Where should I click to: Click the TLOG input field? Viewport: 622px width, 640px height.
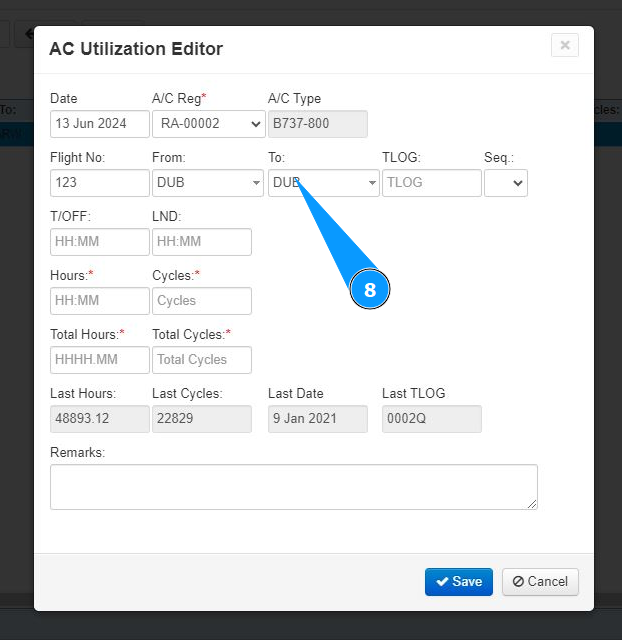431,183
